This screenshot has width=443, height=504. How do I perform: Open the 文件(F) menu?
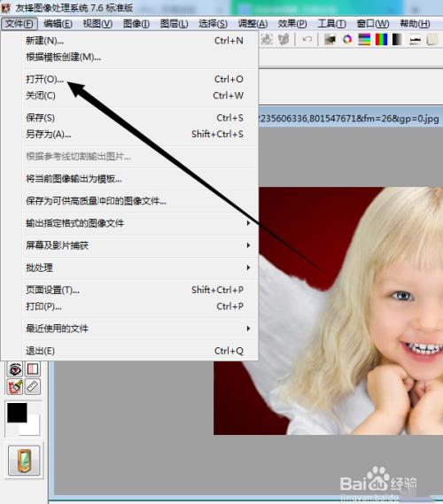tap(19, 24)
